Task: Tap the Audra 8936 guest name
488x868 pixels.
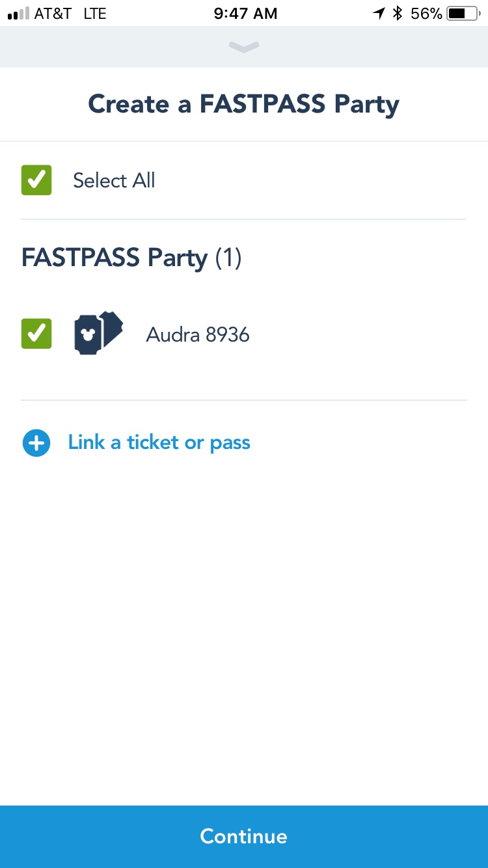Action: (x=198, y=334)
